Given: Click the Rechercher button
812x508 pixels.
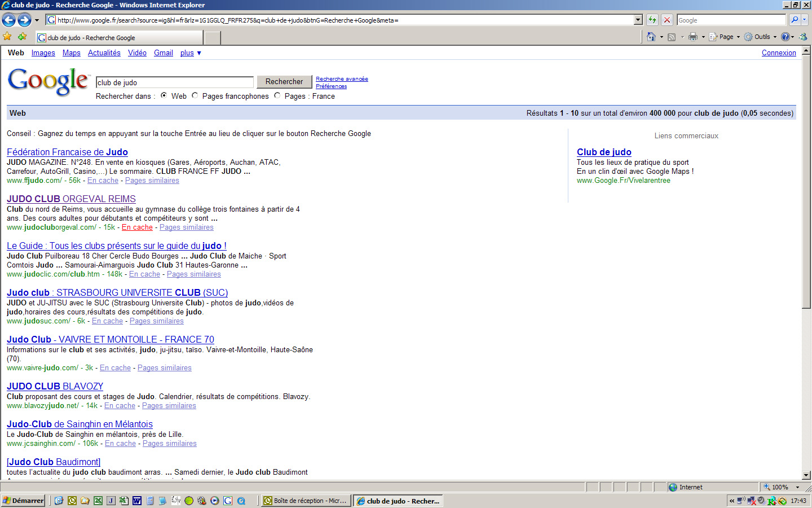Looking at the screenshot, I should [284, 82].
